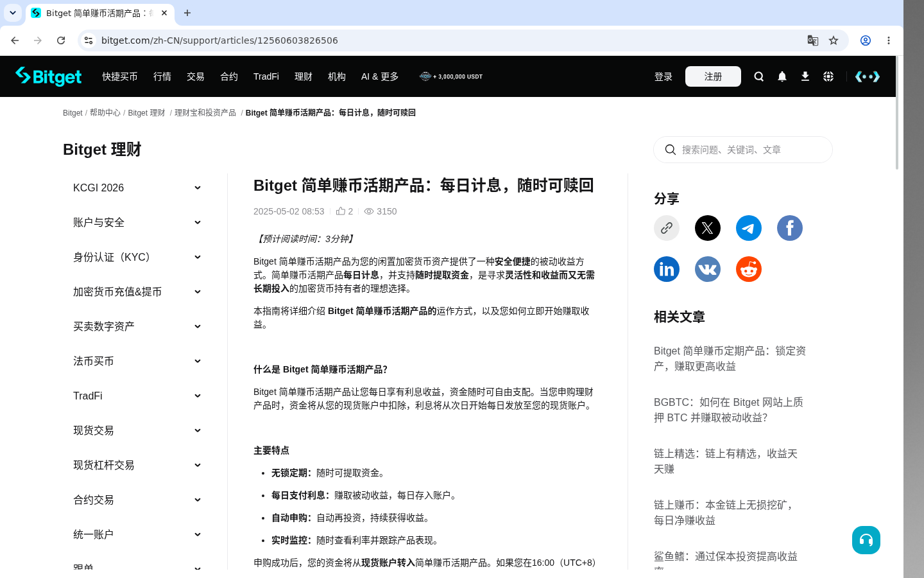Go to Bitget 理财 breadcrumb link
Image resolution: width=924 pixels, height=578 pixels.
click(146, 112)
